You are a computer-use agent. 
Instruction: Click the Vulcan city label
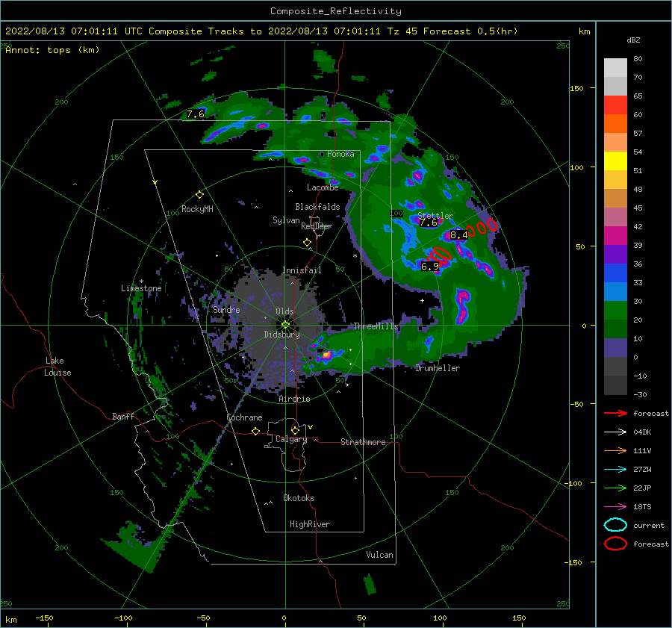click(379, 555)
